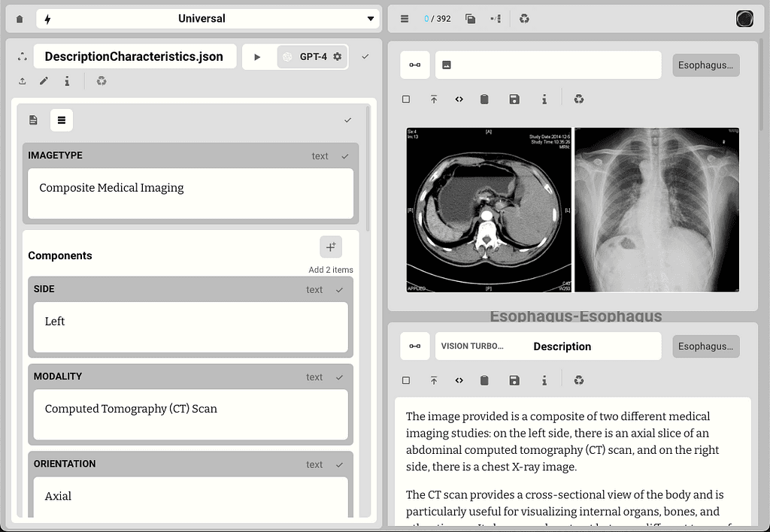
Task: Toggle the MODALITY field checkmark
Action: point(339,377)
